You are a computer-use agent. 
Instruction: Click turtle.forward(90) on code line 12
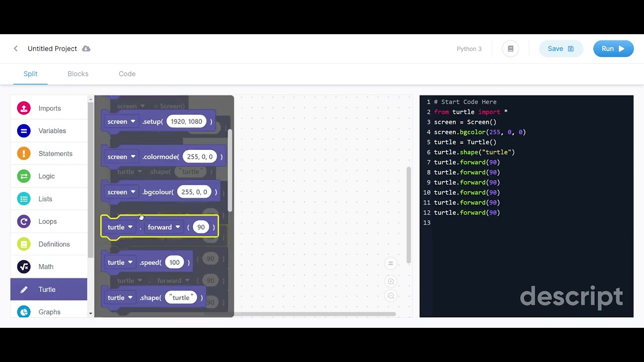[467, 213]
